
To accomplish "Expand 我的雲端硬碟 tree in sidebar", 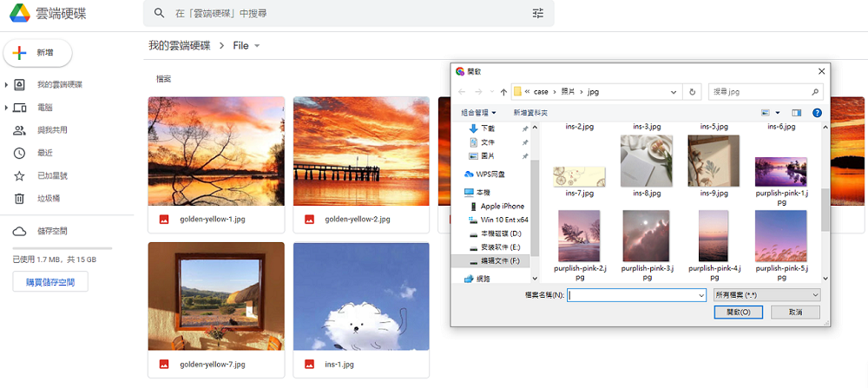I will tap(7, 85).
